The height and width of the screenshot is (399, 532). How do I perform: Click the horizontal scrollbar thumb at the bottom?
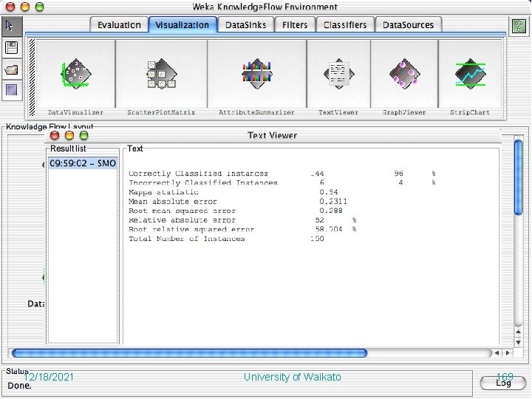pyautogui.click(x=189, y=353)
